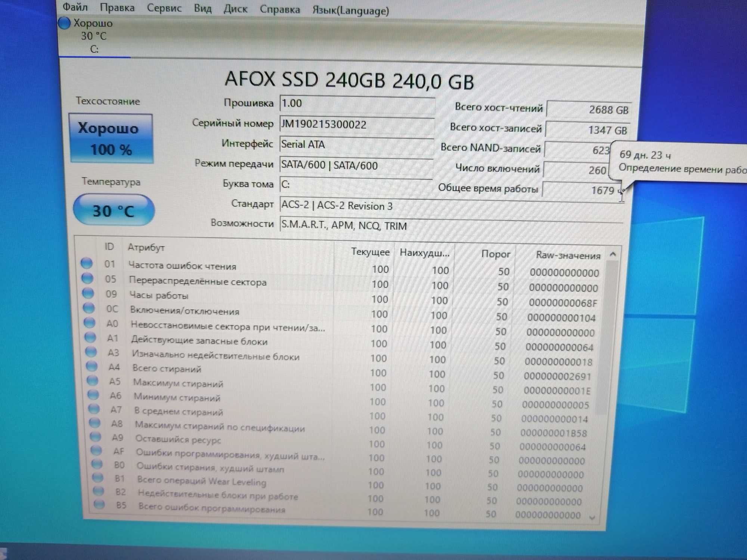
Task: Open the Диск menu
Action: click(x=235, y=9)
